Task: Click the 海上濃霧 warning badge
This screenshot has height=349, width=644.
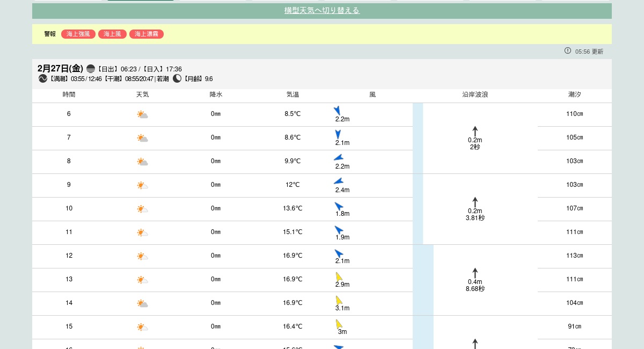Action: pyautogui.click(x=147, y=34)
